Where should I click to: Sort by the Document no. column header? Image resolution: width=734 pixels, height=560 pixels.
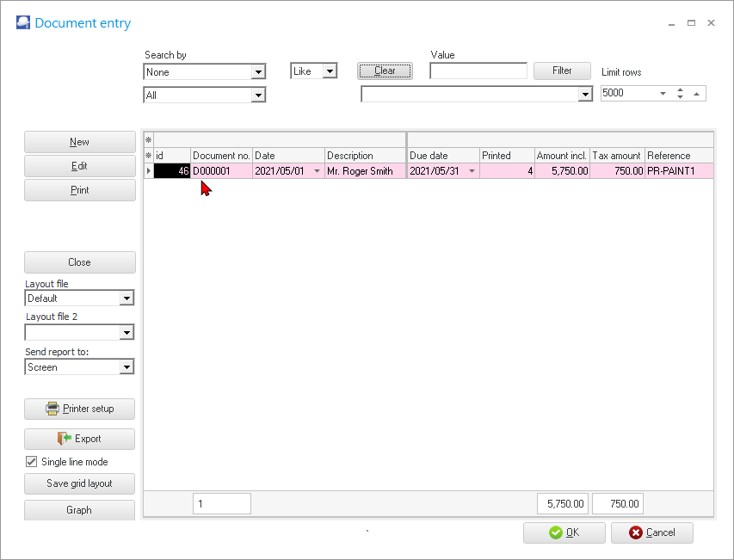coord(221,156)
